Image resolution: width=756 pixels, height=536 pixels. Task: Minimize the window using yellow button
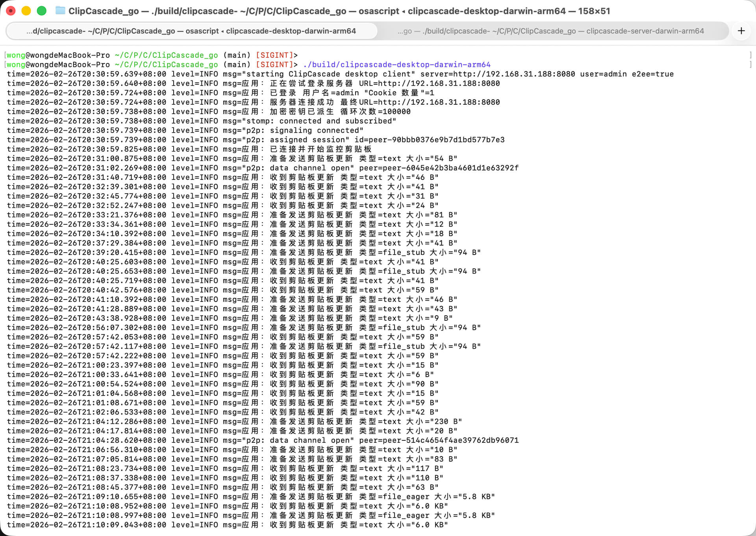[26, 11]
